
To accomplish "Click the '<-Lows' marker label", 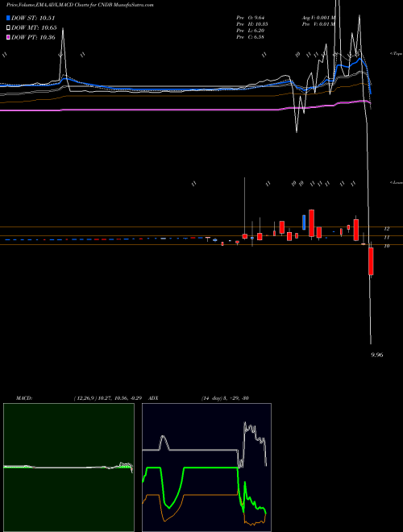I will pos(397,182).
